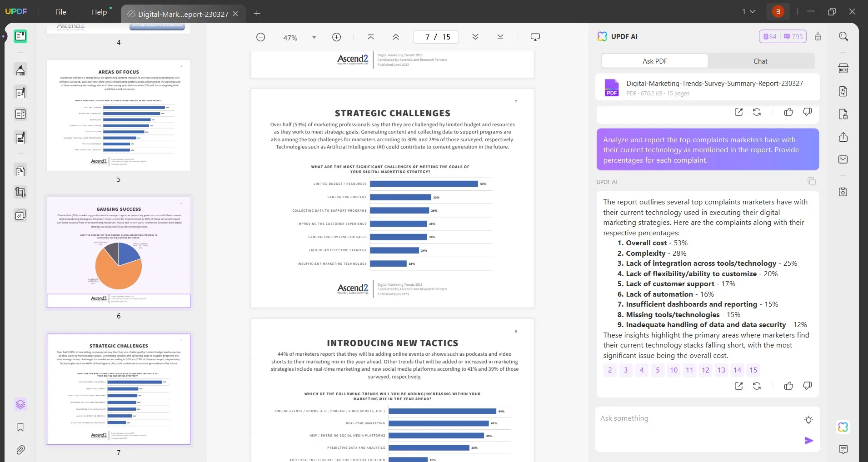Share the document via the share icon

point(843,137)
